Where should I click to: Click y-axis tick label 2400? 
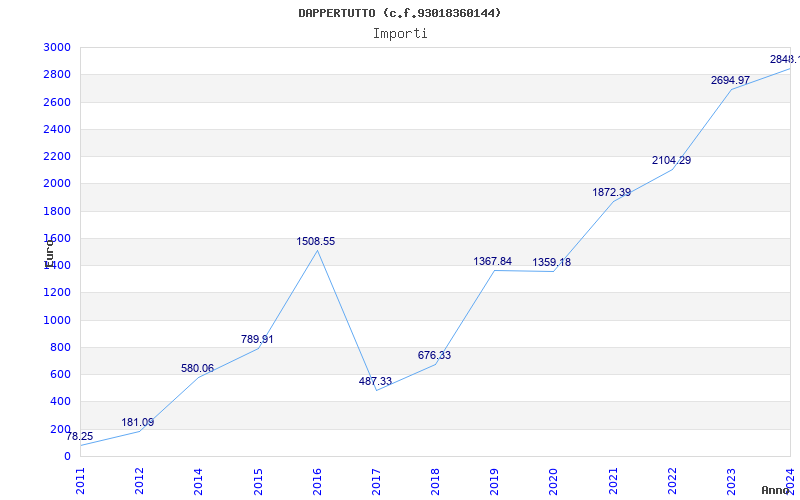click(57, 129)
